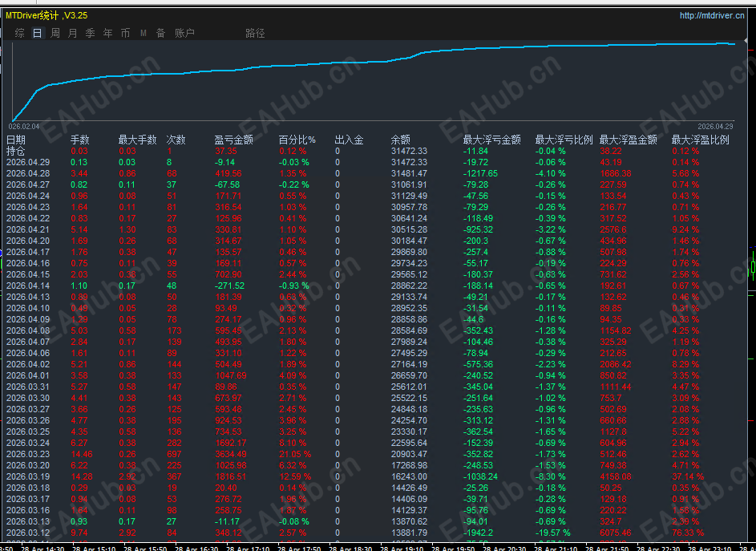
Task: Switch to the 季 quarterly tab
Action: [x=90, y=33]
